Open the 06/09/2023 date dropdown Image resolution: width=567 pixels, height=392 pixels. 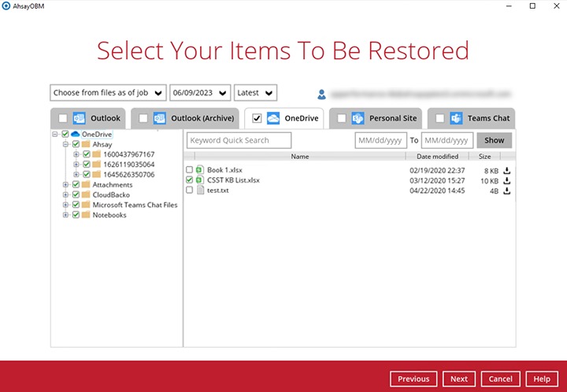[200, 93]
